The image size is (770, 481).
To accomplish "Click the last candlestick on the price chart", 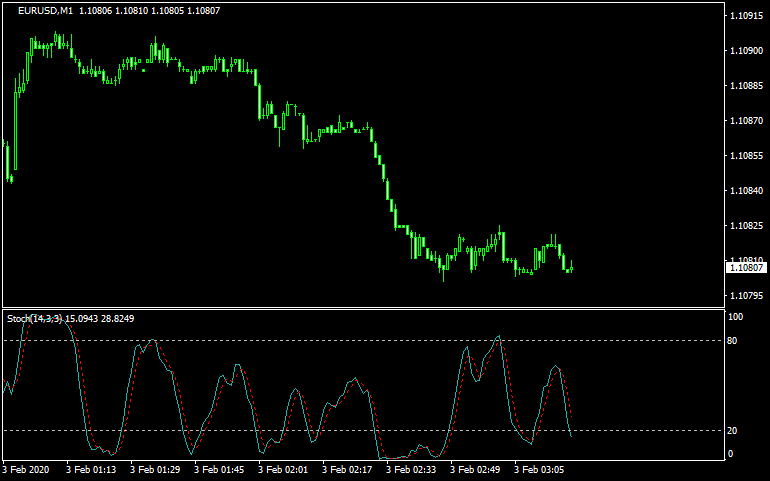I will click(571, 267).
